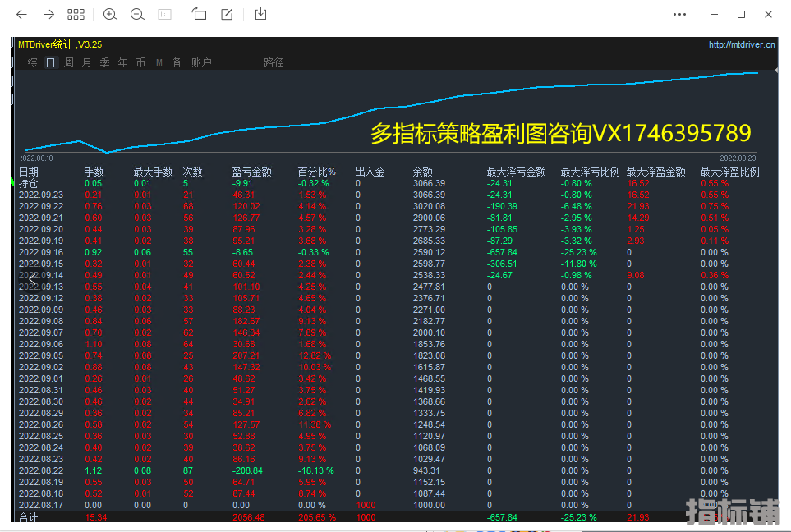Zoom out with the magnifier minus icon

click(x=137, y=14)
